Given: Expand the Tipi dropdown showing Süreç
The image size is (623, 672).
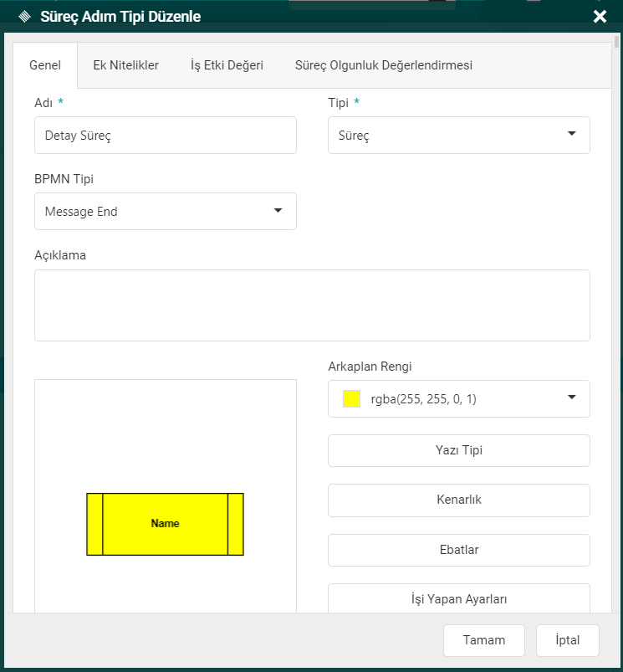Looking at the screenshot, I should coord(458,135).
